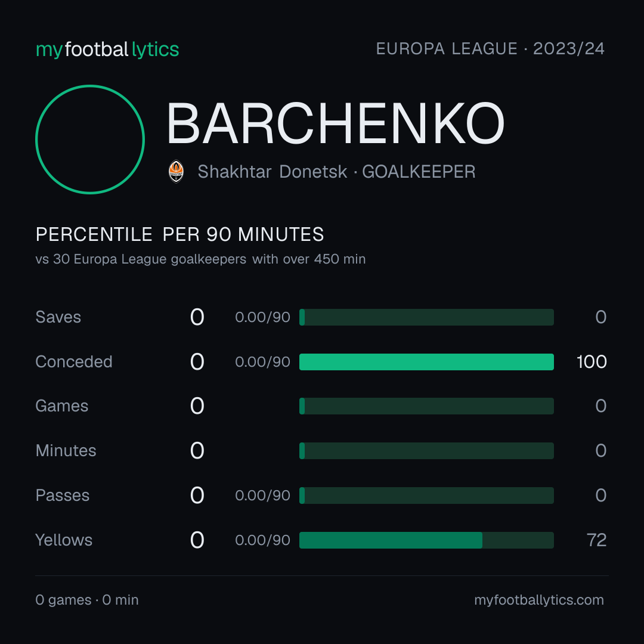The height and width of the screenshot is (644, 644).
Task: Click the Minutes stat label
Action: click(x=66, y=451)
